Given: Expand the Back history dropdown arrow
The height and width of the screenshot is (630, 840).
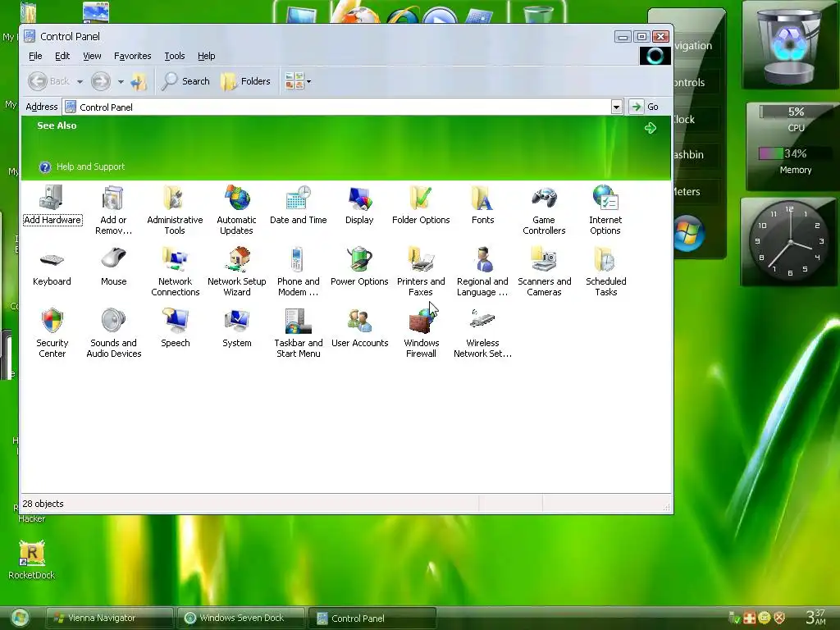Looking at the screenshot, I should tap(80, 82).
